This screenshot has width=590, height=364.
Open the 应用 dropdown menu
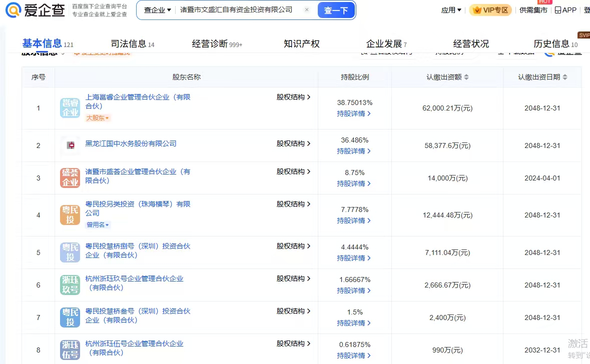(451, 10)
